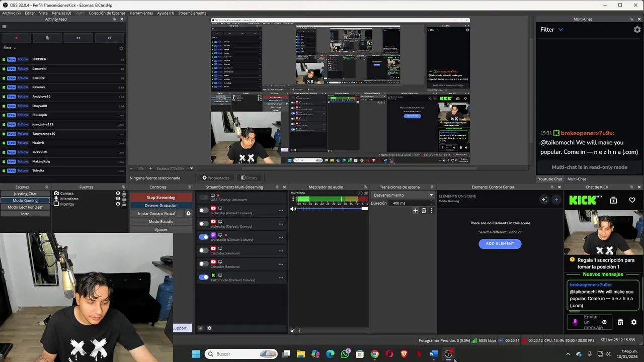Open options for khristokid stream row
Screen dimensions: 644x362
pos(281,237)
